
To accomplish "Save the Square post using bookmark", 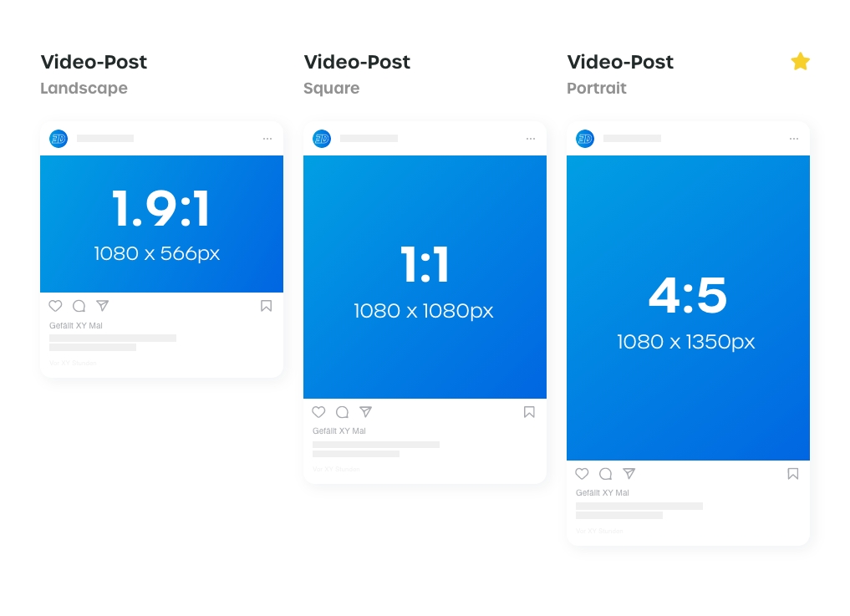I will (x=529, y=412).
